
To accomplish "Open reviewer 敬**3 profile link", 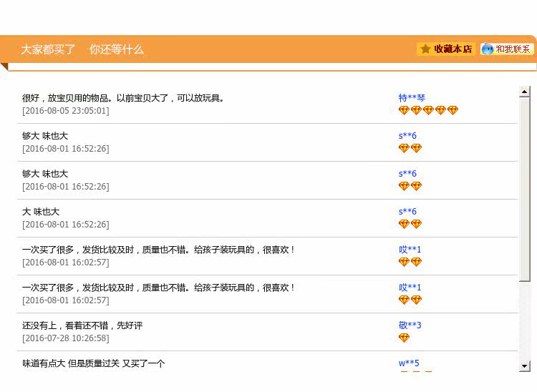I will pos(410,325).
